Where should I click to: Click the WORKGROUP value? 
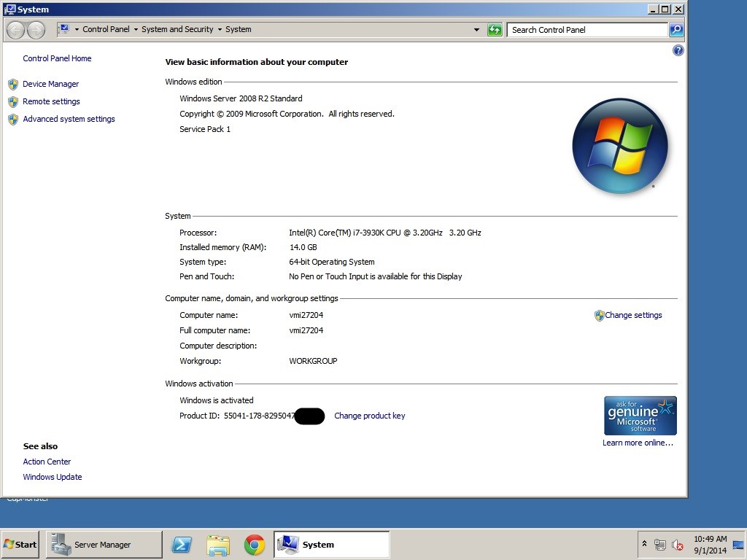coord(313,361)
